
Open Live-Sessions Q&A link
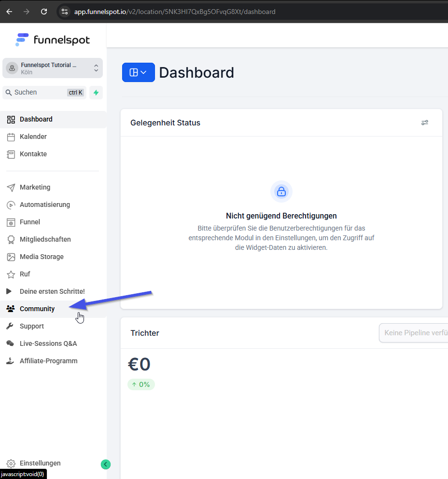(53, 343)
